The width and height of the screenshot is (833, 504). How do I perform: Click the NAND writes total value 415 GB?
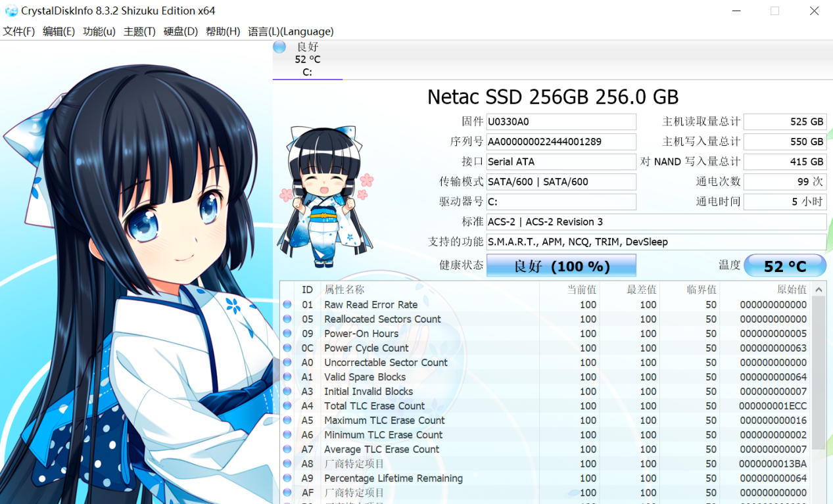(785, 162)
